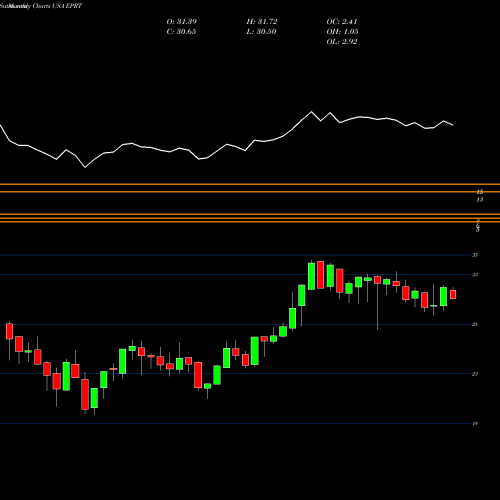Click the 23 price axis label

click(475, 374)
